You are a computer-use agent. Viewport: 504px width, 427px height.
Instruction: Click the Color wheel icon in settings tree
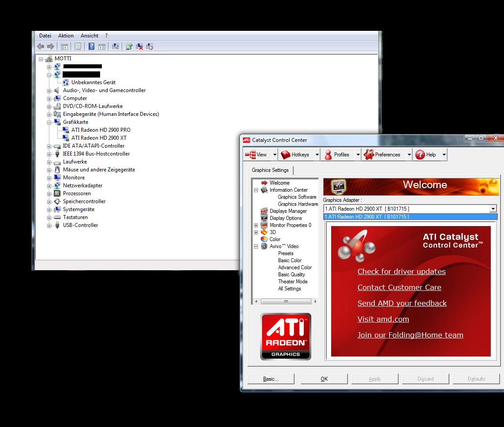[264, 239]
